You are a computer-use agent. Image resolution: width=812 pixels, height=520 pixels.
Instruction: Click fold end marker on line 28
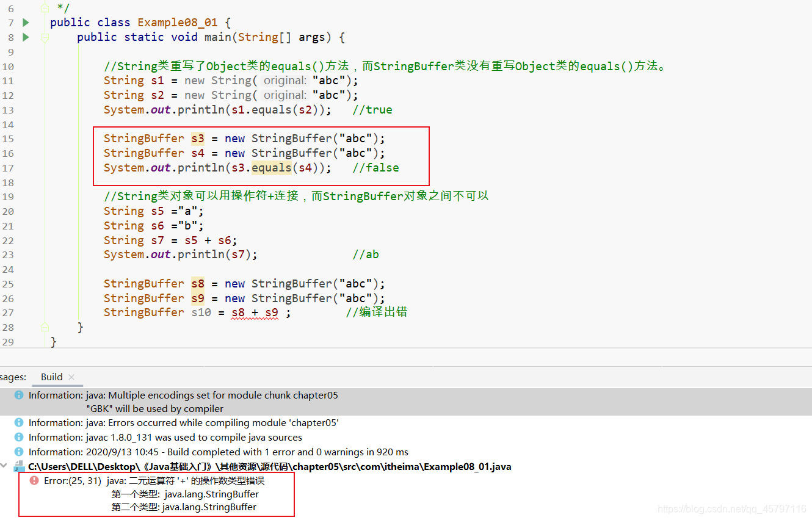point(45,327)
